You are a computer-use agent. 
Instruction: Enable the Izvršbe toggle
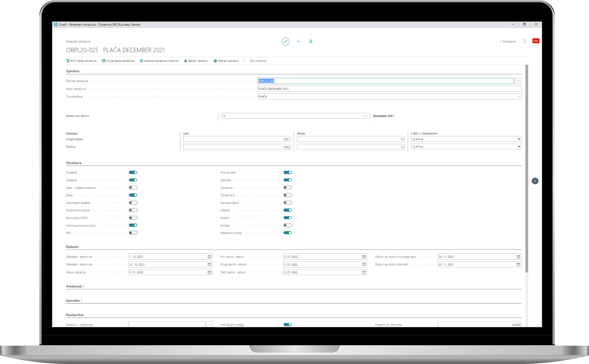pyautogui.click(x=288, y=225)
